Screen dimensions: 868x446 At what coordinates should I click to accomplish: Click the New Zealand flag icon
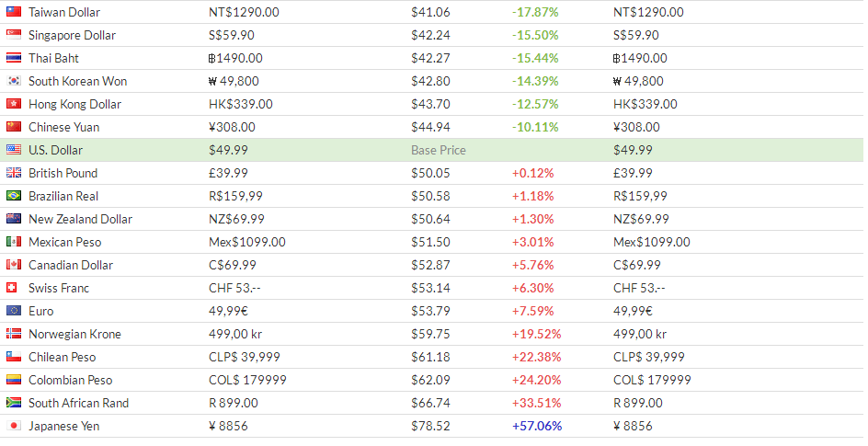tap(14, 219)
